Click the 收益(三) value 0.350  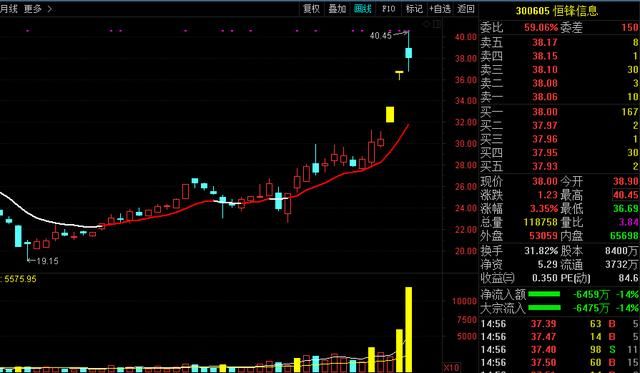[544, 278]
